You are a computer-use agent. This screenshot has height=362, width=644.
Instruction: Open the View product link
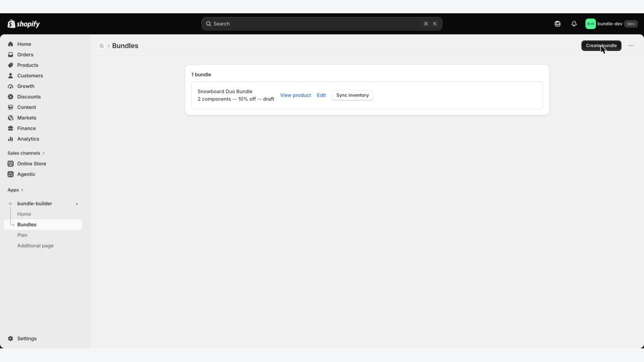pos(295,95)
